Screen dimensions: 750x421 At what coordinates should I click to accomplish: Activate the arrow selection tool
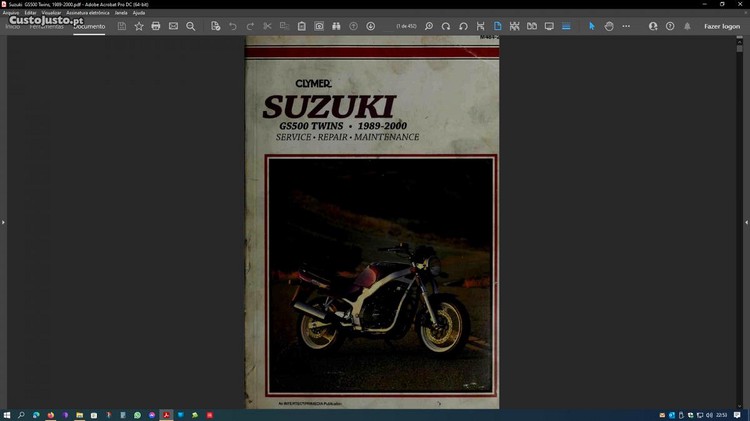click(591, 26)
